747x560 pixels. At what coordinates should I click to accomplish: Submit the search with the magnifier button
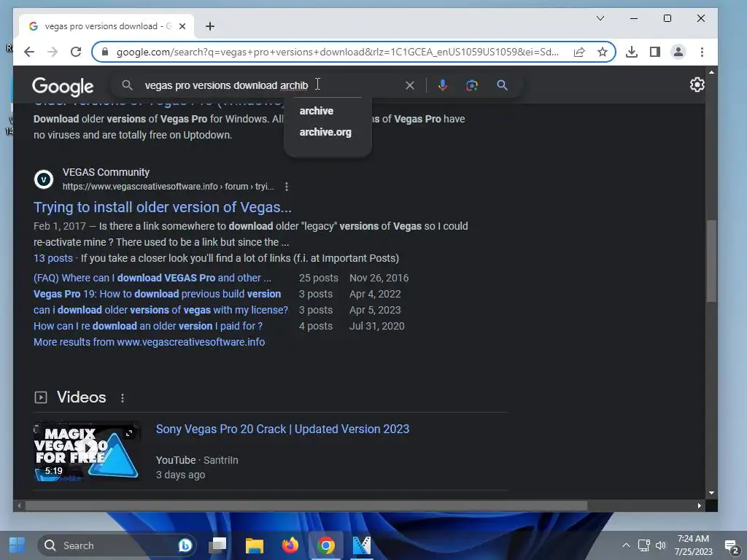pos(502,85)
